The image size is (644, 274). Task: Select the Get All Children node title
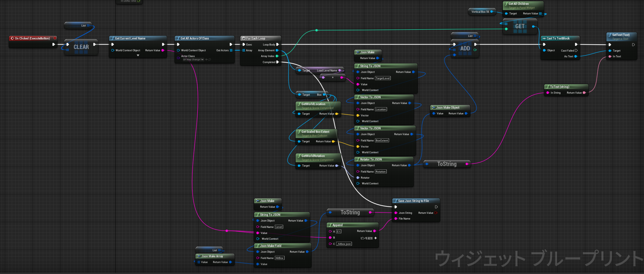[519, 4]
